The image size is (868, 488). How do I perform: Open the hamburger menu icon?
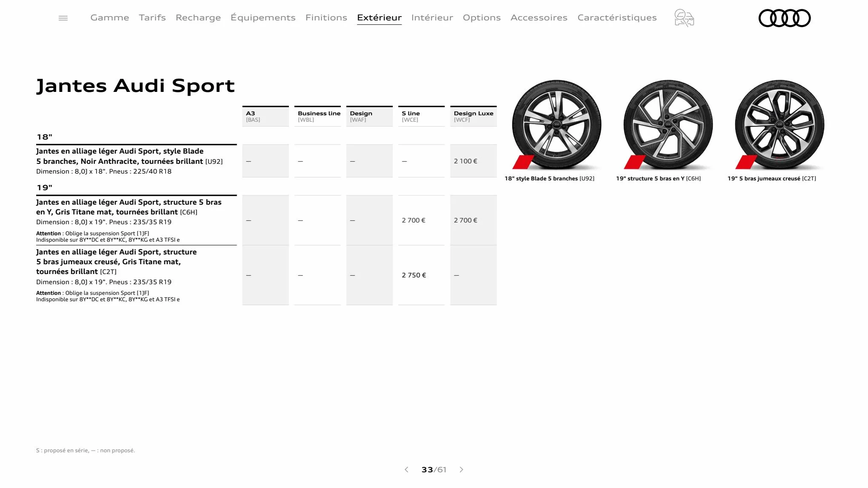tap(63, 18)
